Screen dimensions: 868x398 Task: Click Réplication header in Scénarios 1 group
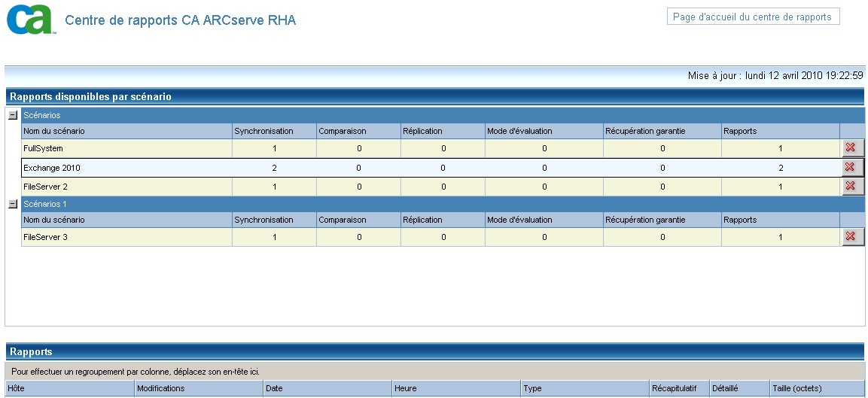pos(443,220)
